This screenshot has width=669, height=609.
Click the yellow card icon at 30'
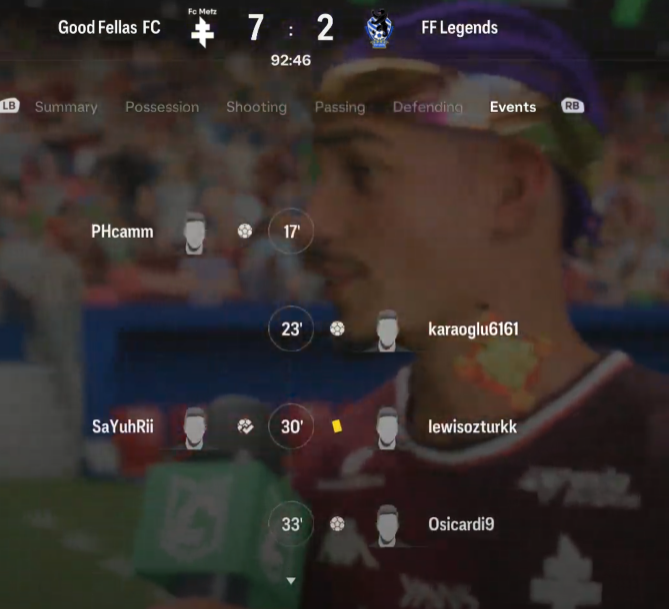[x=337, y=426]
